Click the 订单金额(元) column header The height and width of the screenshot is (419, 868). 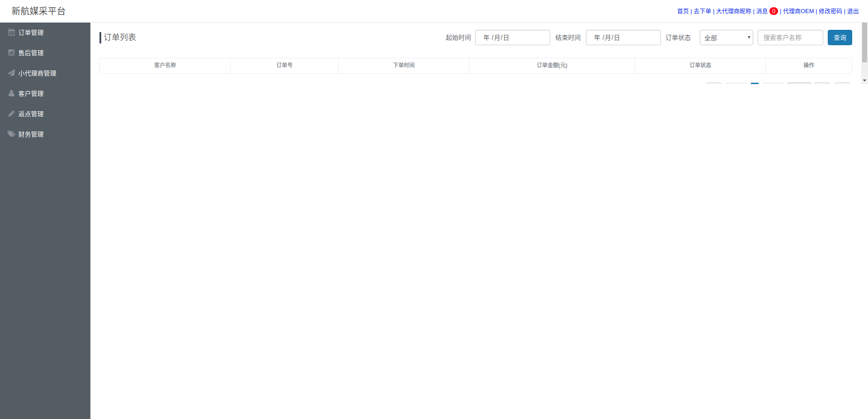click(552, 66)
